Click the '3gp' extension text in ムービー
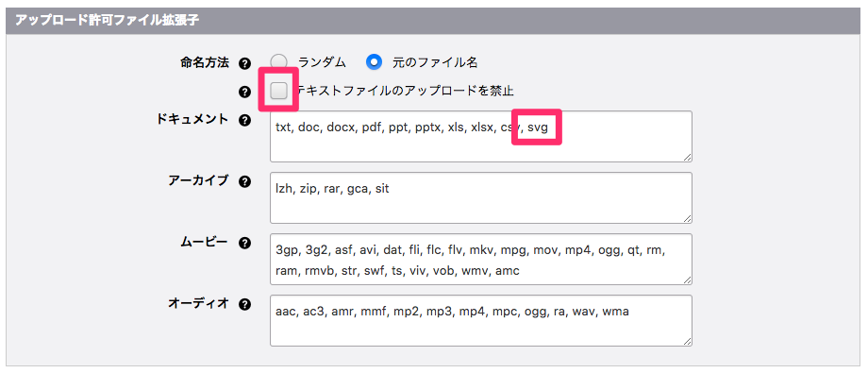The height and width of the screenshot is (373, 868). coord(286,250)
